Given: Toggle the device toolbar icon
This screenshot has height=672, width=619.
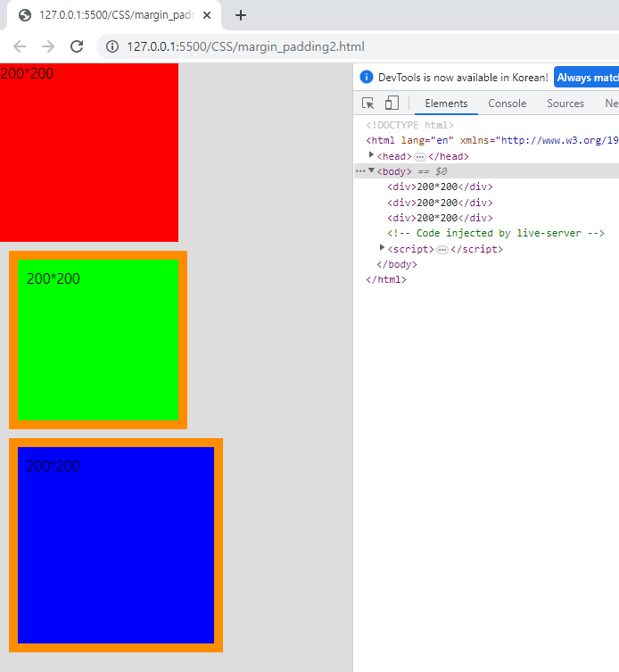Looking at the screenshot, I should point(392,104).
